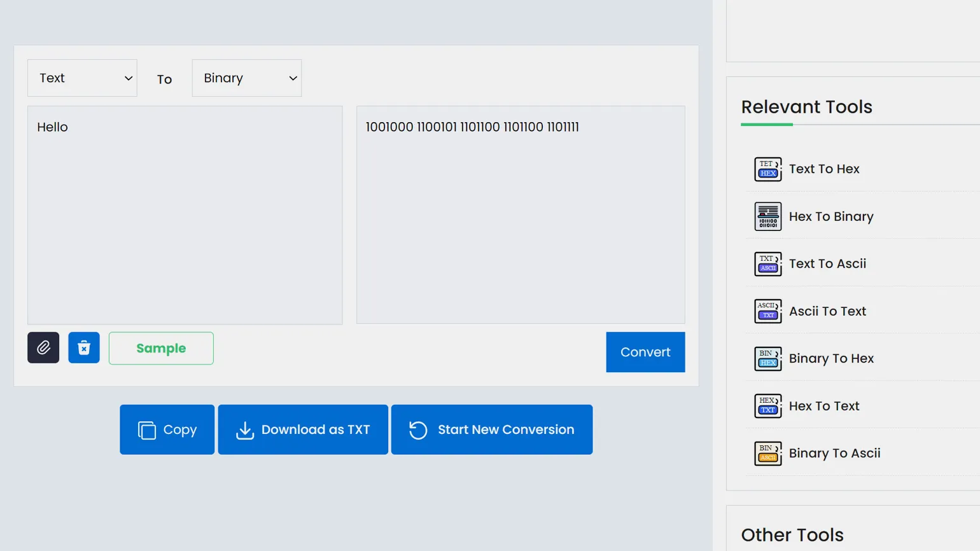Click the Hex To Text tool icon
The width and height of the screenshot is (980, 551).
click(x=767, y=406)
